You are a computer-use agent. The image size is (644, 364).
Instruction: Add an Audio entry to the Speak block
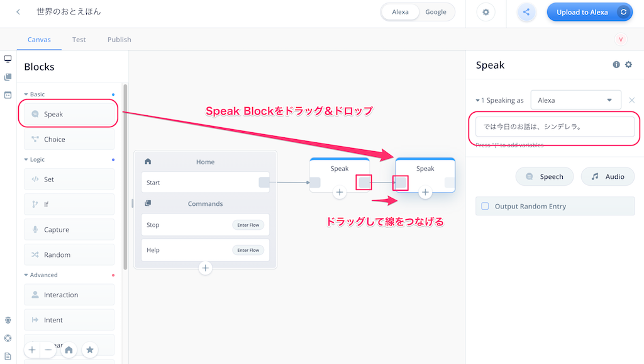[x=608, y=176]
